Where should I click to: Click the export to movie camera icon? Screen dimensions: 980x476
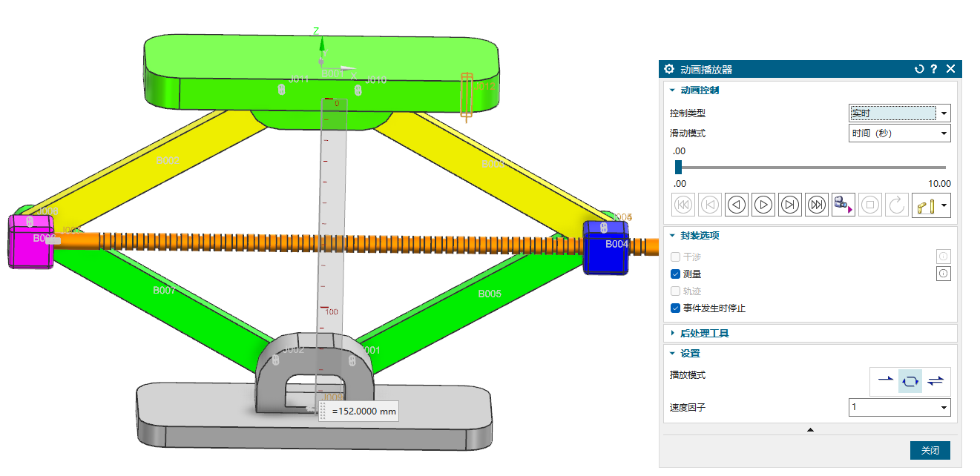843,205
